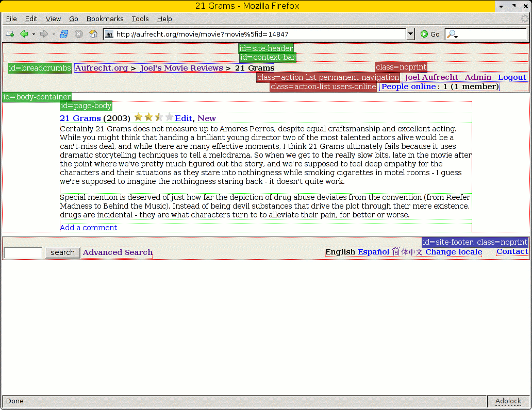Open Joel's Movie Reviews breadcrumb link
This screenshot has height=410, width=532.
pyautogui.click(x=181, y=68)
